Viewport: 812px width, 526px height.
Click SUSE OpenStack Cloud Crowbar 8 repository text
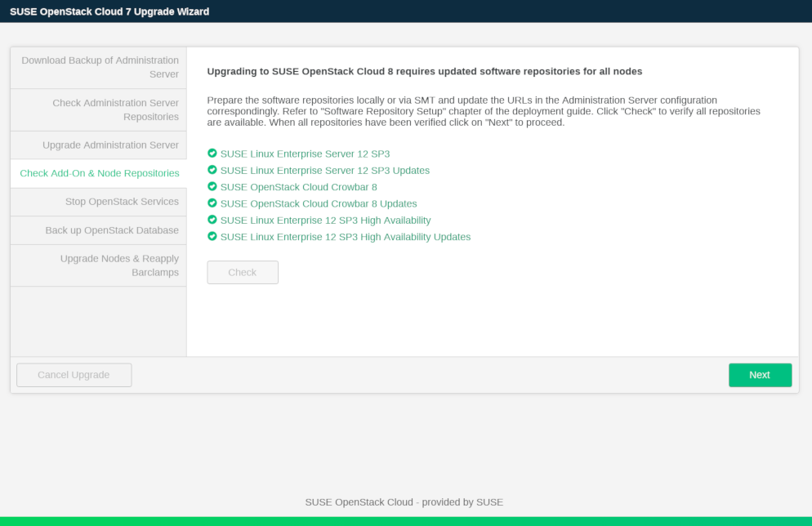(298, 187)
